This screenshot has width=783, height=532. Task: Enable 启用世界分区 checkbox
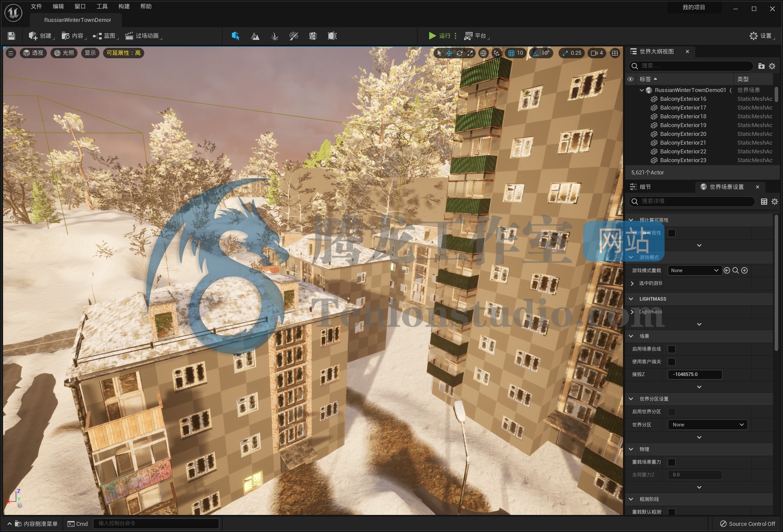(671, 411)
